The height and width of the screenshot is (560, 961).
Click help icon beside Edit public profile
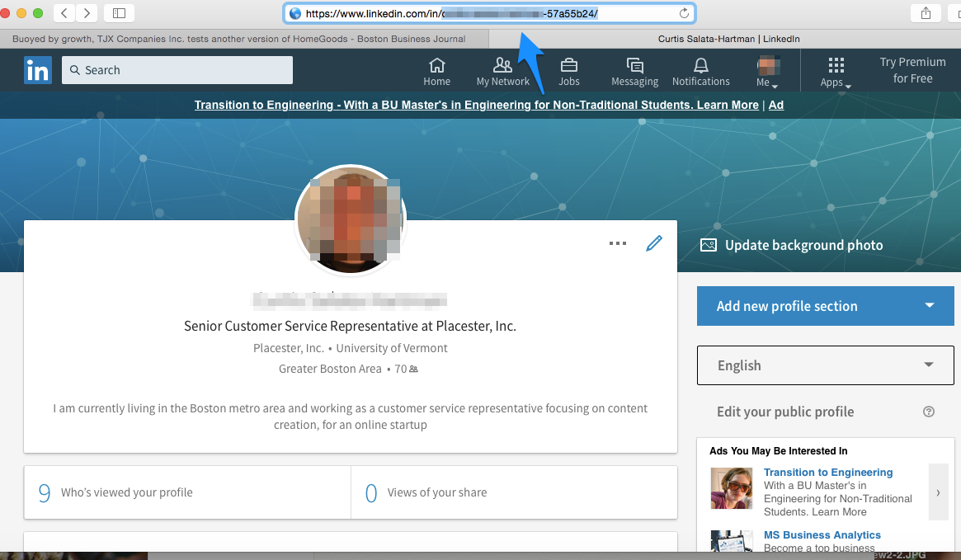(x=929, y=412)
